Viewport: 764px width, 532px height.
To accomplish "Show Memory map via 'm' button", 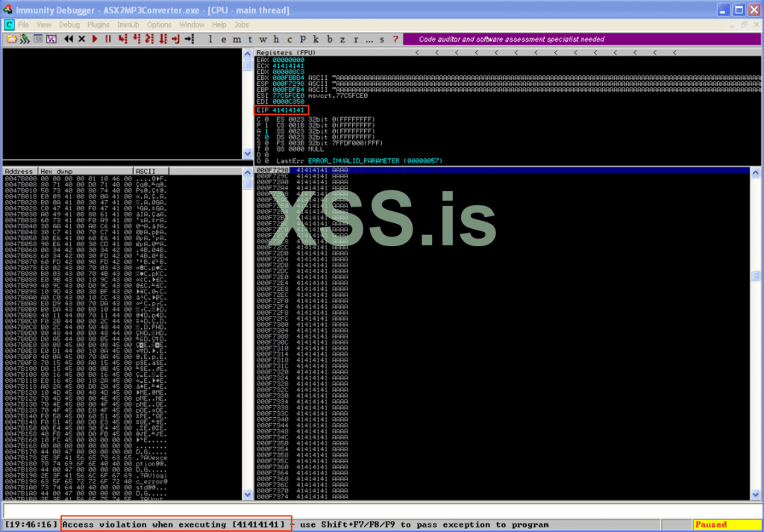I will [x=237, y=40].
